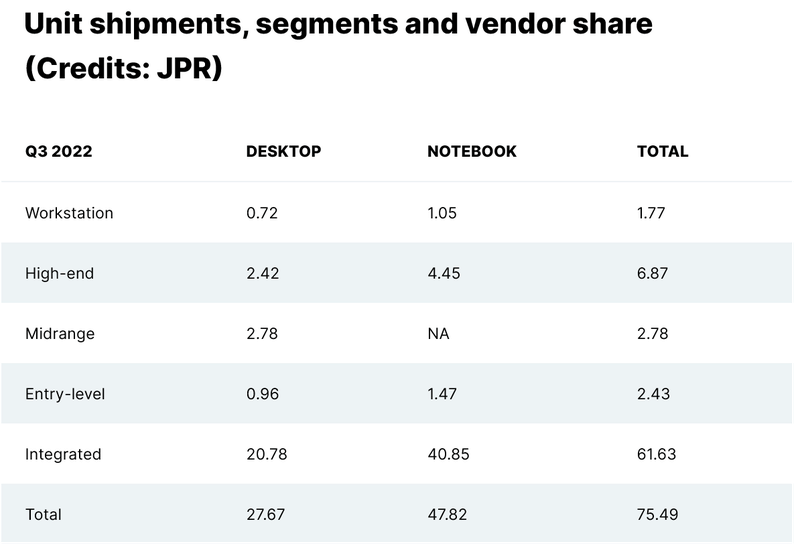Click Integrated notebook value 40.85
Screen dimensions: 800x548
coord(448,454)
